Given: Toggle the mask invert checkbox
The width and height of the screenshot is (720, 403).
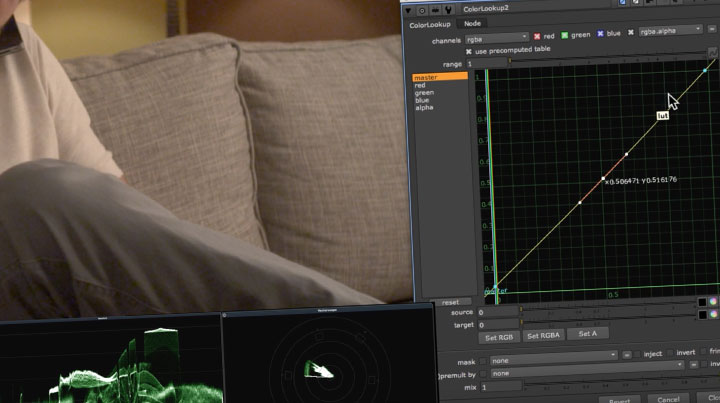Looking at the screenshot, I should click(x=670, y=353).
